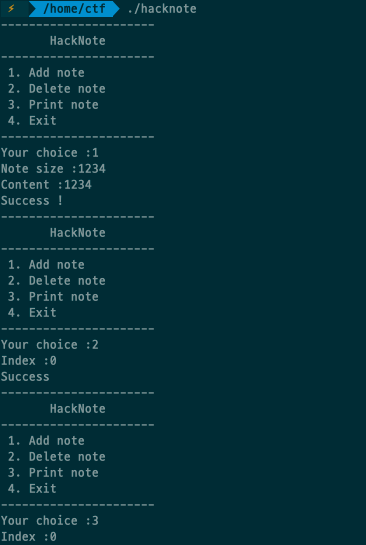Click the "Success" line after delete
The height and width of the screenshot is (545, 366).
[25, 376]
